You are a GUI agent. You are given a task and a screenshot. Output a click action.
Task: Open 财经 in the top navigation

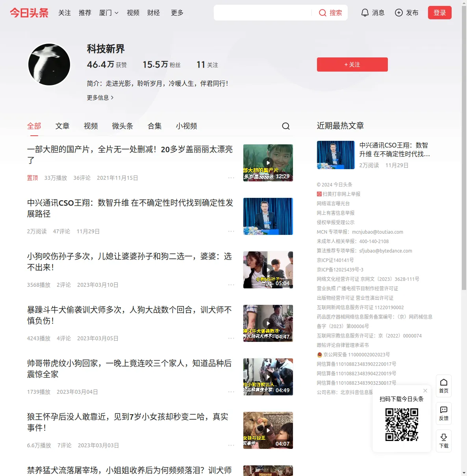click(154, 13)
